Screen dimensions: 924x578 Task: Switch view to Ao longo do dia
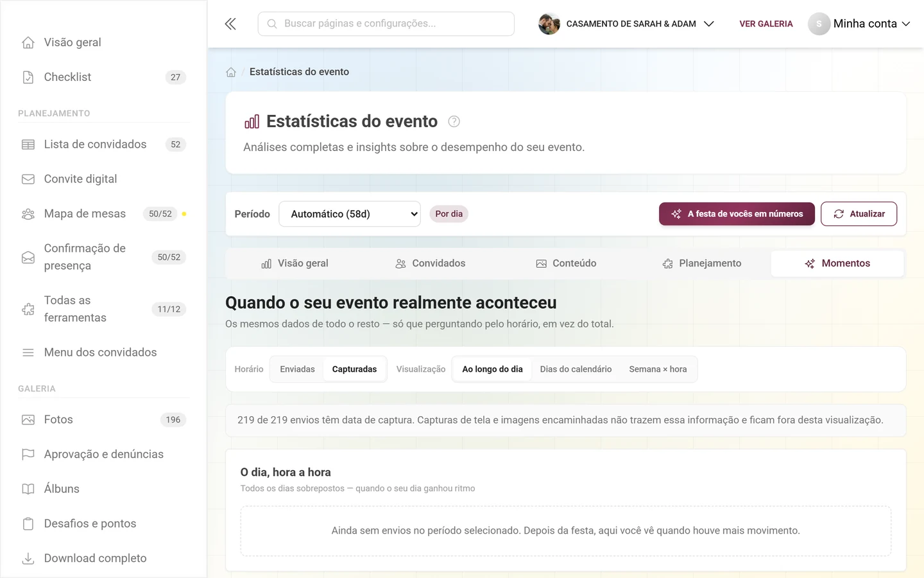[492, 369]
